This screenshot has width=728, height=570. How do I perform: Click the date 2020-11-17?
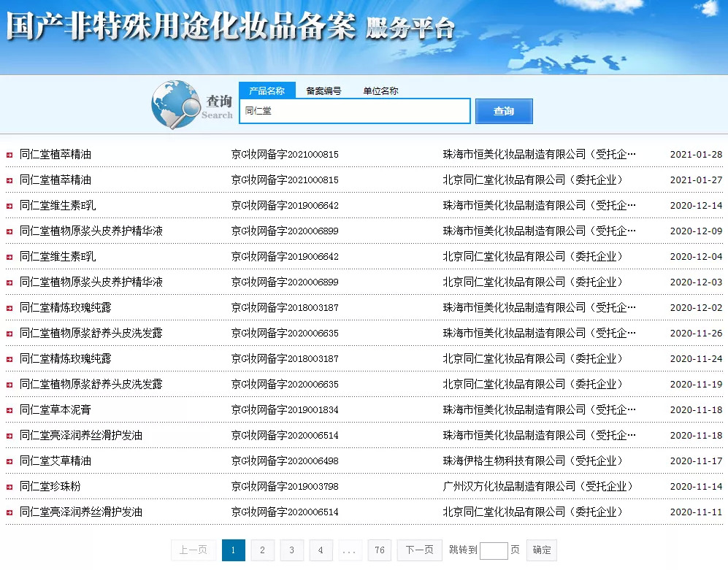(x=696, y=461)
